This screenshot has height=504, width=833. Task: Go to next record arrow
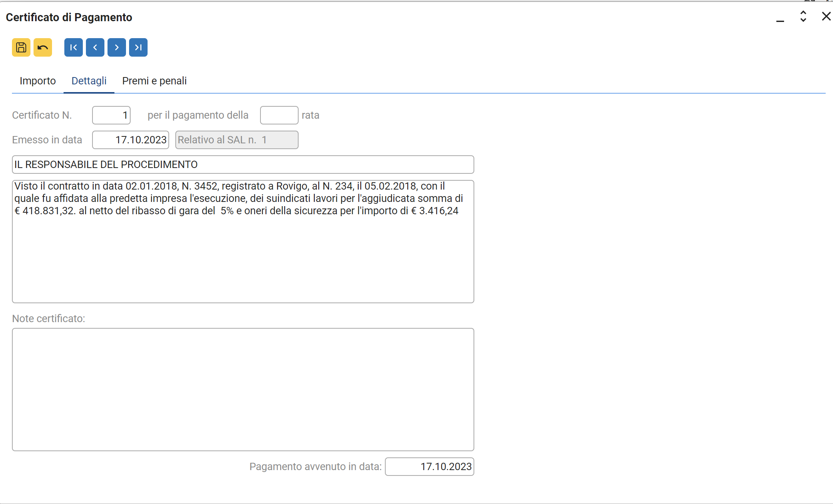point(117,47)
